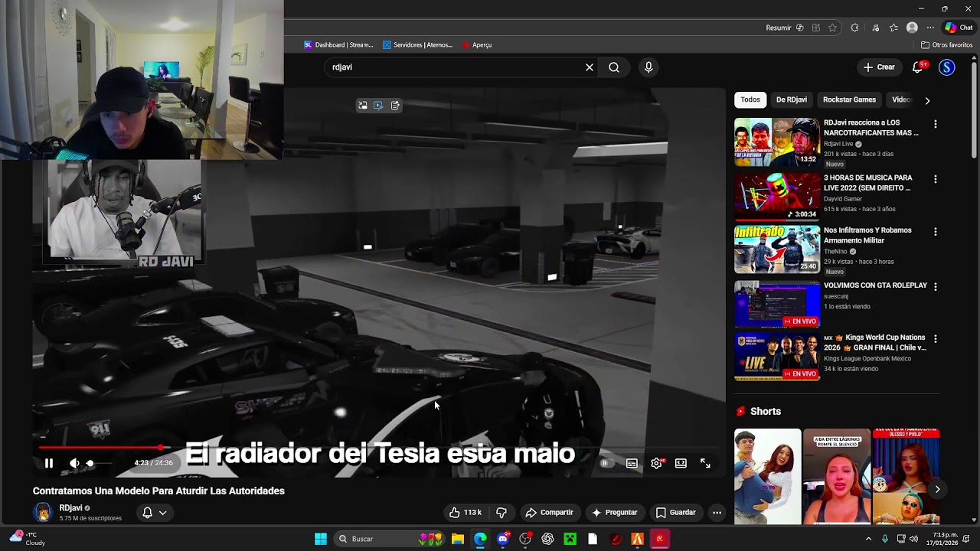The image size is (980, 551).
Task: Open Edge favorites list icon
Action: (893, 28)
